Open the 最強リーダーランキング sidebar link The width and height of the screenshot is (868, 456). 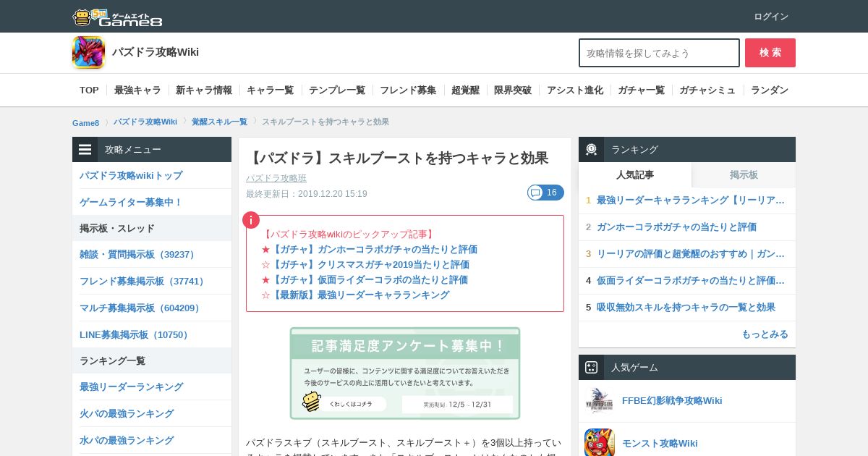[x=131, y=387]
